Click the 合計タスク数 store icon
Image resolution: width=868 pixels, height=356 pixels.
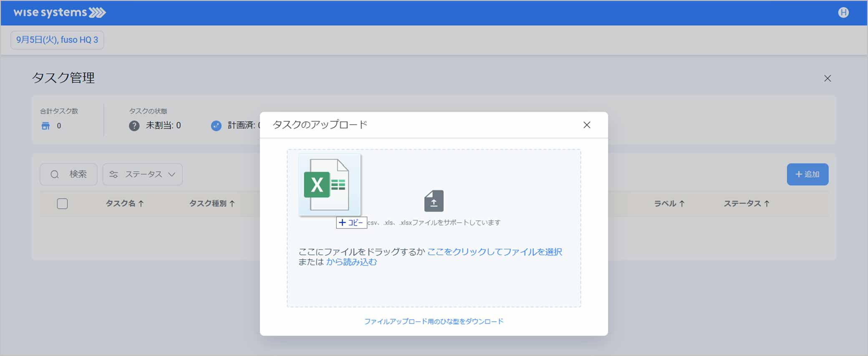45,126
